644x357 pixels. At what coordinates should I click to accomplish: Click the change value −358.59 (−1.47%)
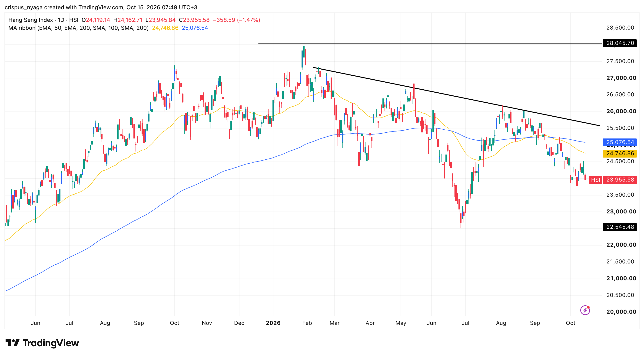tap(236, 20)
